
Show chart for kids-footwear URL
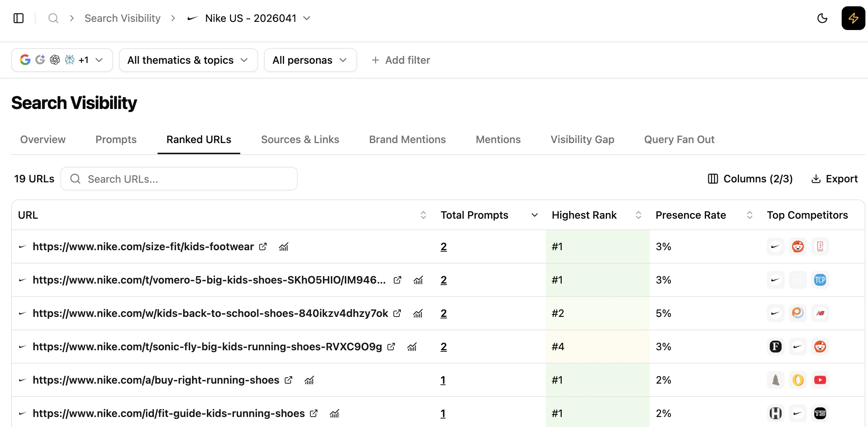[284, 246]
